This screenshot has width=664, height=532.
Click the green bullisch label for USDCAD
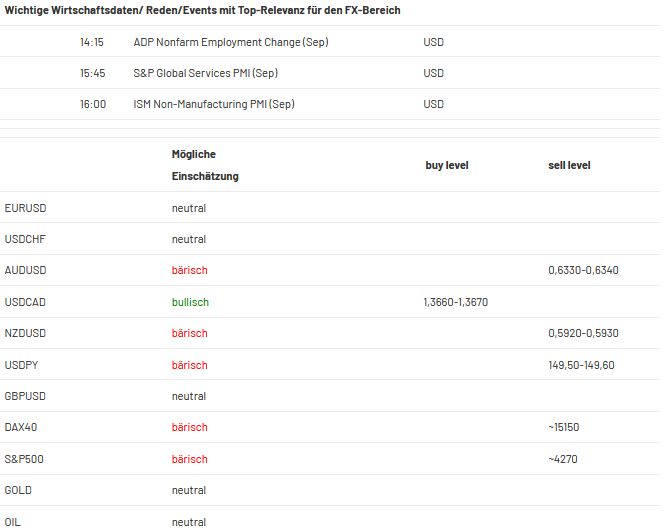pos(190,302)
